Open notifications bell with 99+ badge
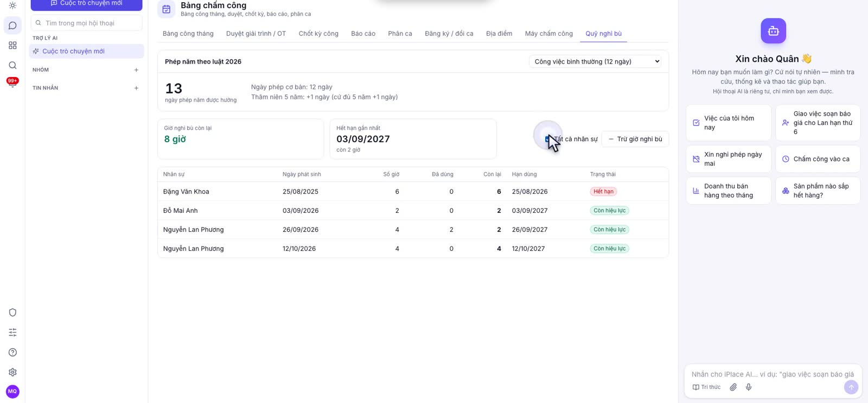 pos(12,83)
